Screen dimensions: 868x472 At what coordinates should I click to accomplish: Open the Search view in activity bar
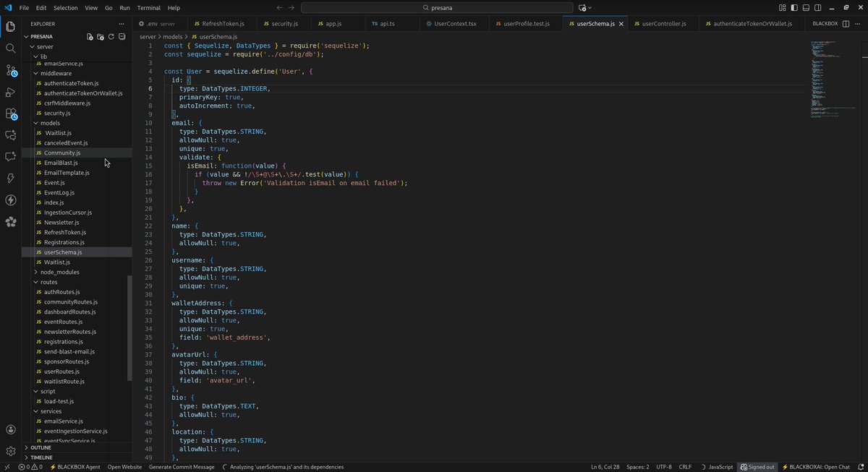[x=11, y=48]
